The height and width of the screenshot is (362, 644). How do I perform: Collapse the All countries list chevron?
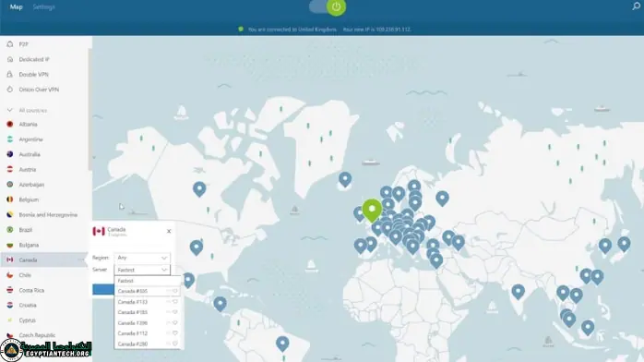pyautogui.click(x=10, y=110)
